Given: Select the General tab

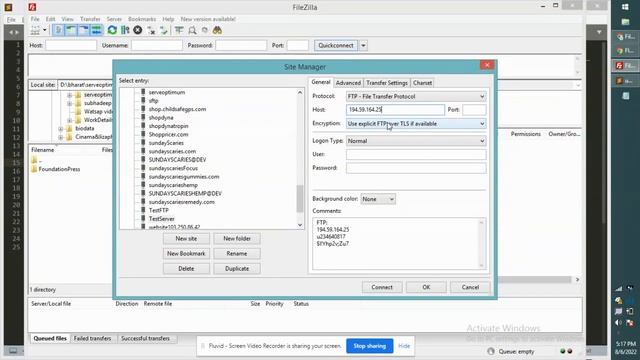Looking at the screenshot, I should 321,82.
